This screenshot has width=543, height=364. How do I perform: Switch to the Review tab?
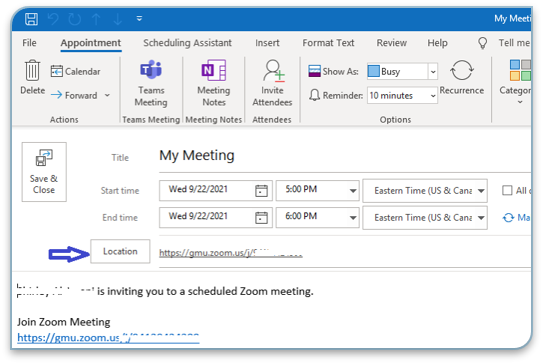[392, 43]
